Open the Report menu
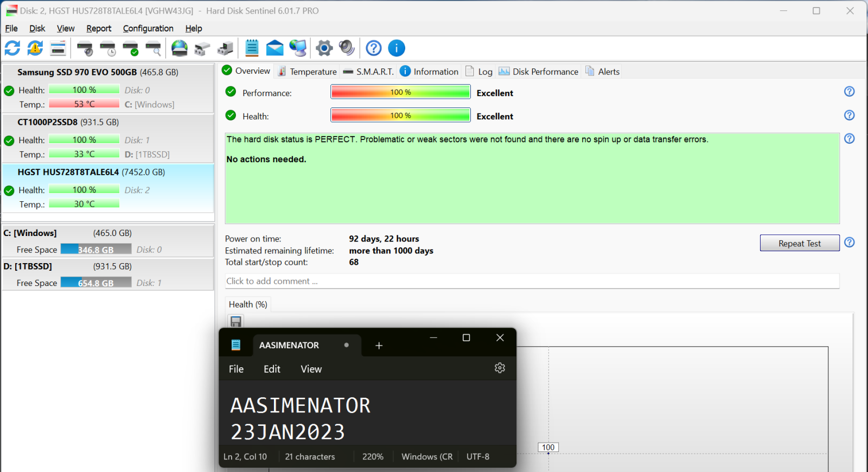The width and height of the screenshot is (868, 472). 99,28
